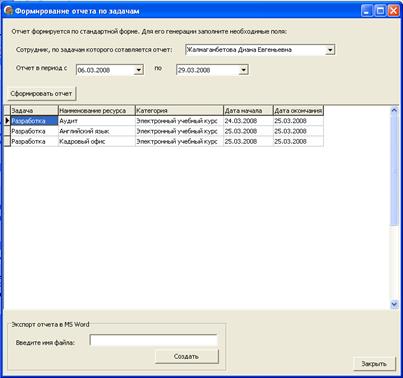This screenshot has height=378, width=403.
Task: Click the Дата начала column header
Action: (x=248, y=111)
